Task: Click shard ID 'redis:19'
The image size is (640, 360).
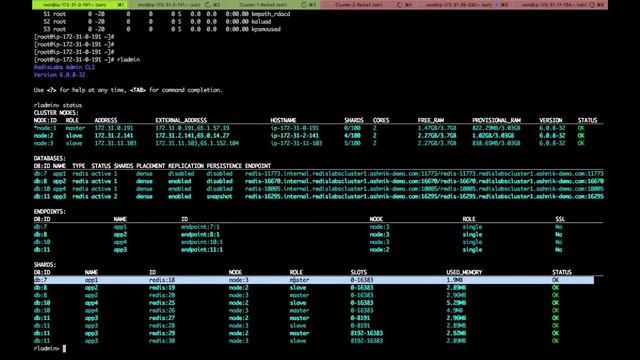Action: point(162,288)
